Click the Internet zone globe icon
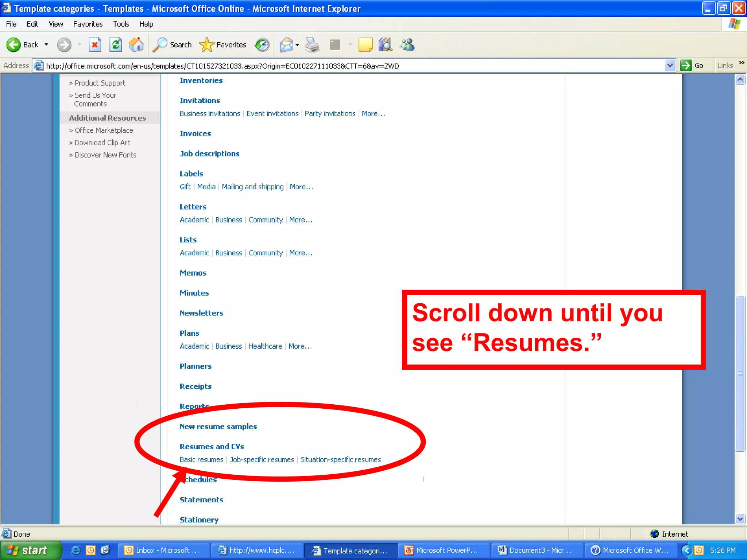 tap(655, 534)
